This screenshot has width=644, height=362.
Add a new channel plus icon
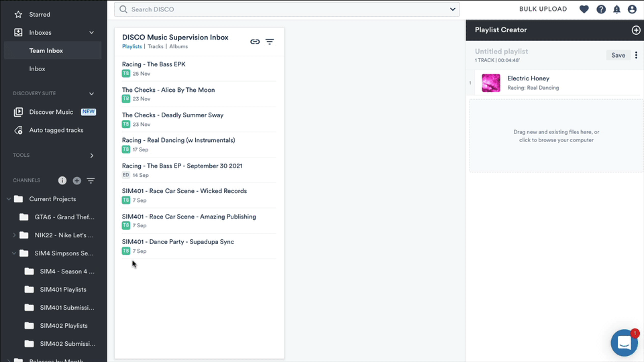coord(76,180)
